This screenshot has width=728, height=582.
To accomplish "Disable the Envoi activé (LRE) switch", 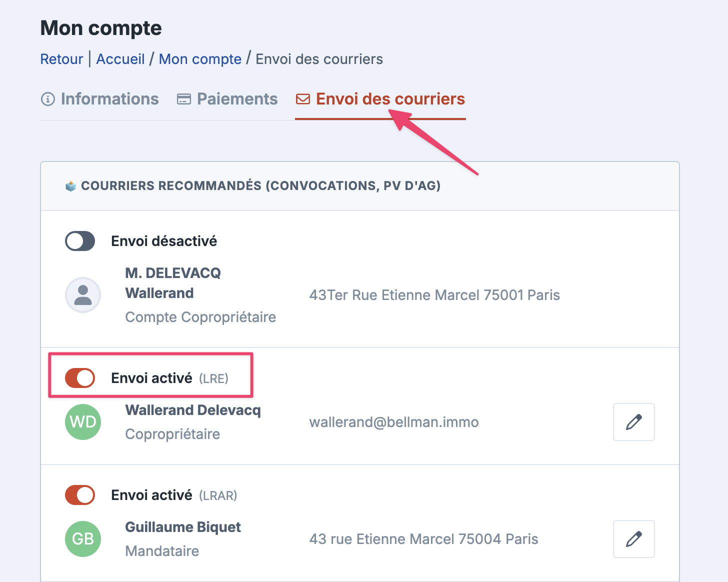I will point(80,378).
